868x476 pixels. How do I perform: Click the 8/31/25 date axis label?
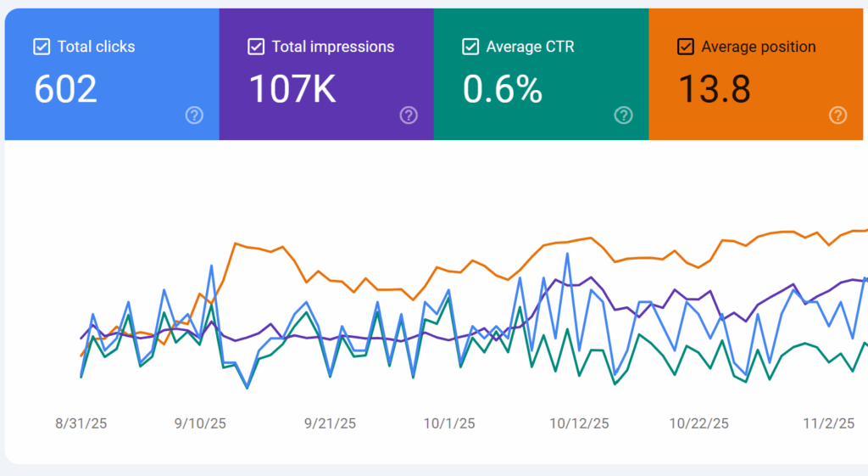(x=81, y=423)
